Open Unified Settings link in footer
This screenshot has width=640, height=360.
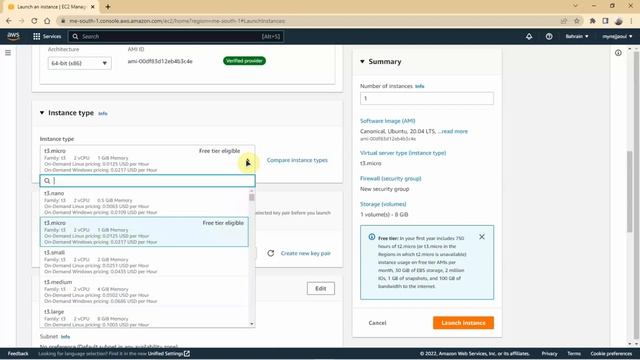tap(169, 353)
